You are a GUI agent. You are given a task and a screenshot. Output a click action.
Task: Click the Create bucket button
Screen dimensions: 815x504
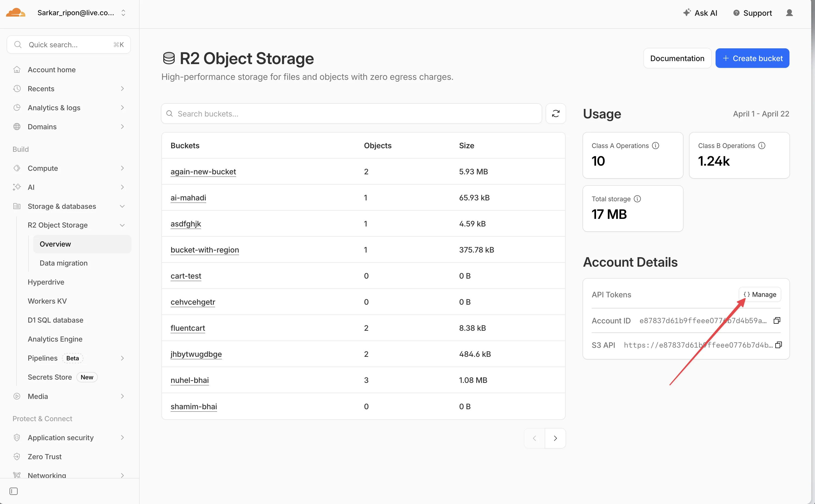click(x=752, y=58)
